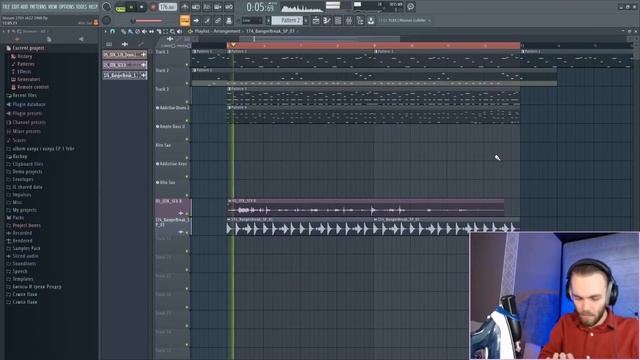
Task: Select the Mute tool in playlist toolbar
Action: click(144, 31)
